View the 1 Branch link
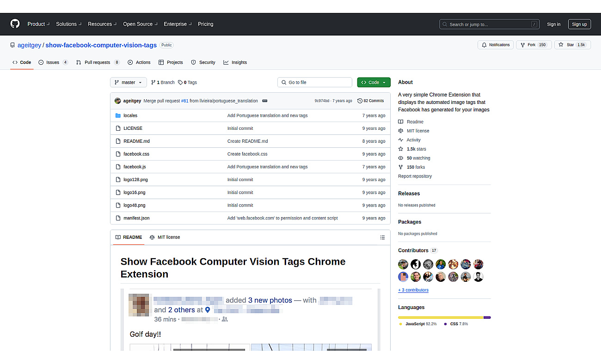 coord(163,82)
